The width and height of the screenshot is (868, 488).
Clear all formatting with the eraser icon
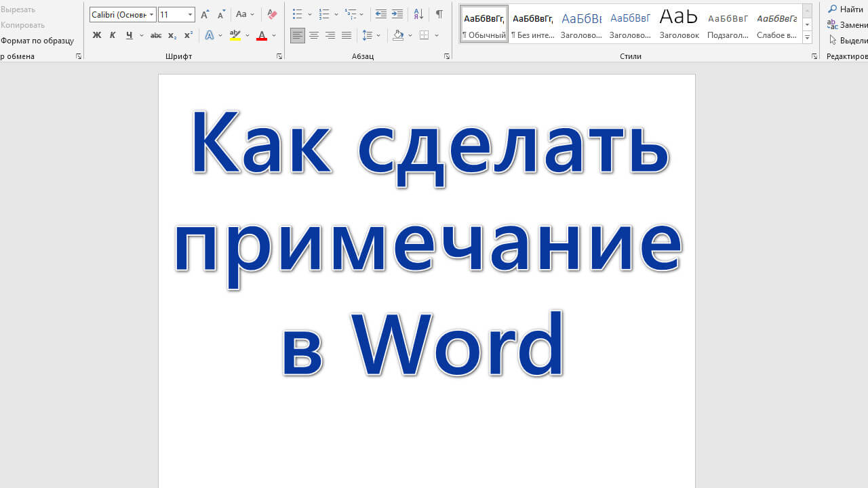272,14
